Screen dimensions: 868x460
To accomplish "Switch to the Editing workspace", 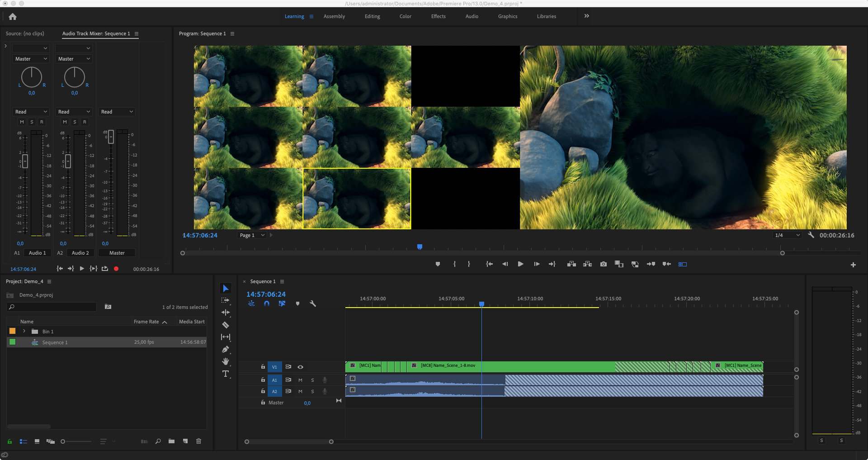I will pyautogui.click(x=373, y=16).
